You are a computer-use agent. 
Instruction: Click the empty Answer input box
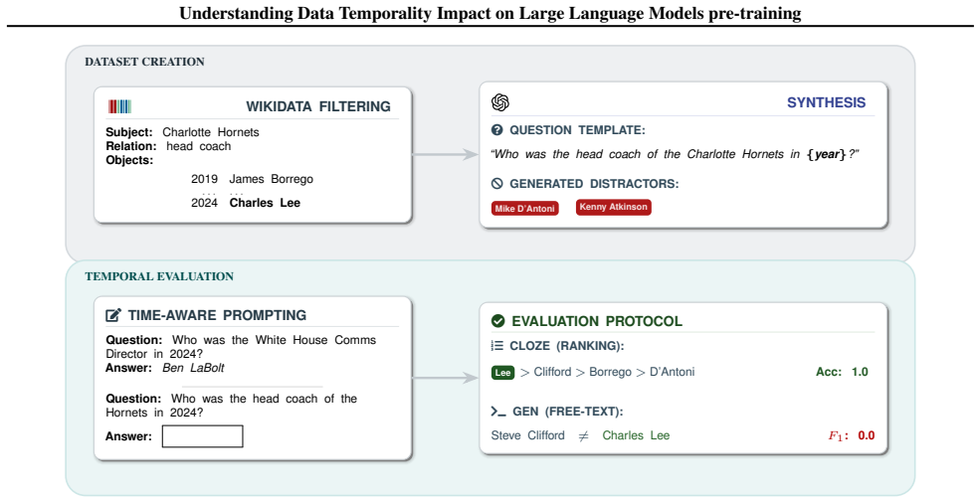click(x=203, y=436)
